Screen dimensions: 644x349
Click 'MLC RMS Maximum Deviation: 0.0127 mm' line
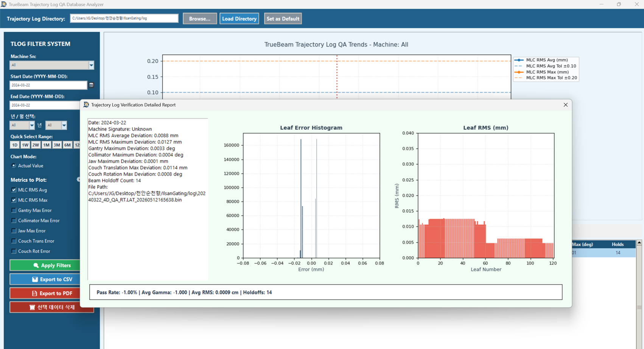point(135,142)
